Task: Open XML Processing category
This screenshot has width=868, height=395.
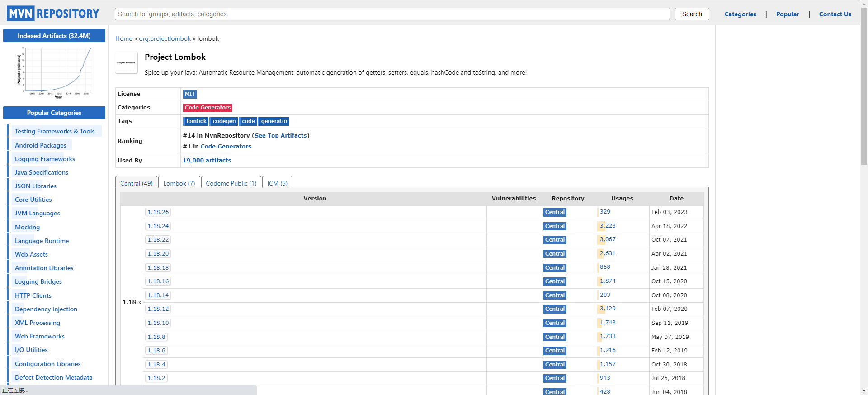Action: coord(38,323)
